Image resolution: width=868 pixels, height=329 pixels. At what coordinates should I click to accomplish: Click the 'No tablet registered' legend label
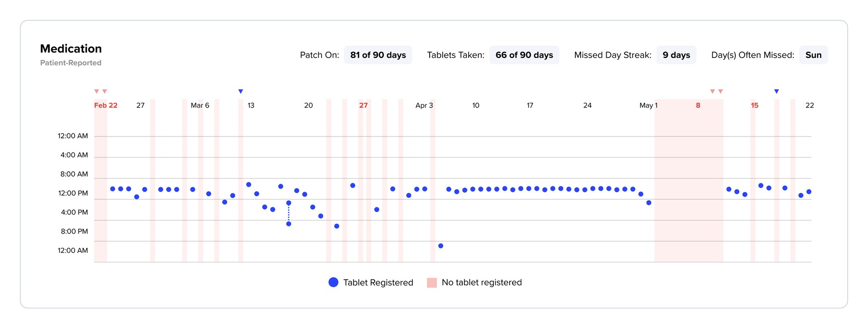[x=482, y=283]
